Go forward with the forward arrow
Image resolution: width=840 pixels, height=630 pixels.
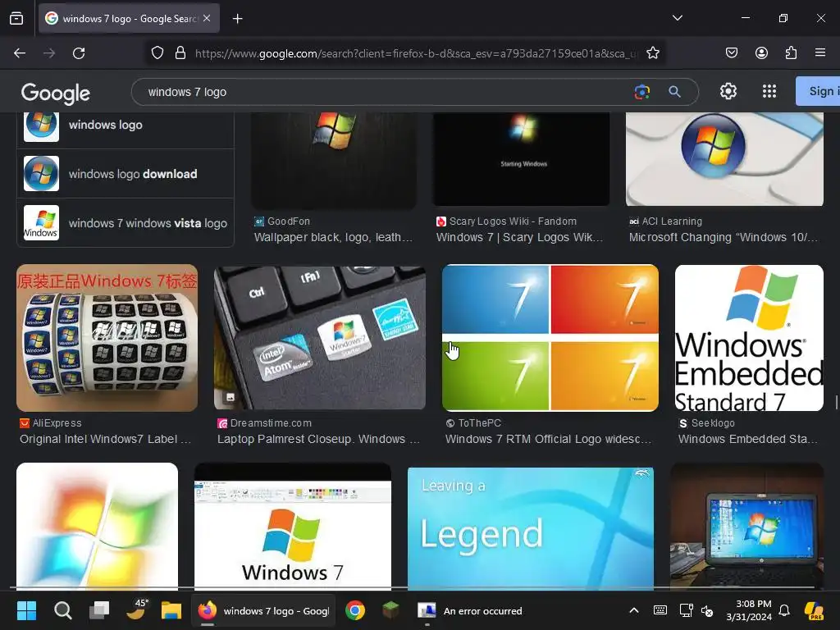[x=49, y=53]
